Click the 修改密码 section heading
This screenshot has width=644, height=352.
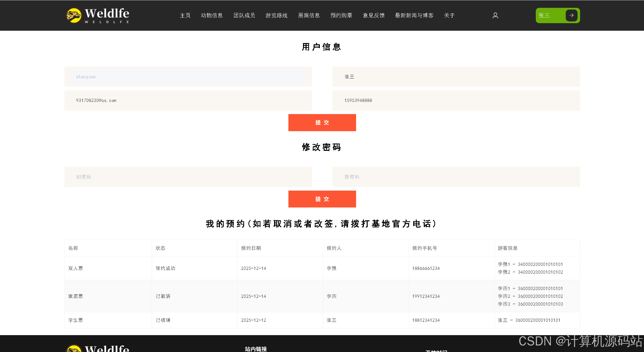[322, 147]
